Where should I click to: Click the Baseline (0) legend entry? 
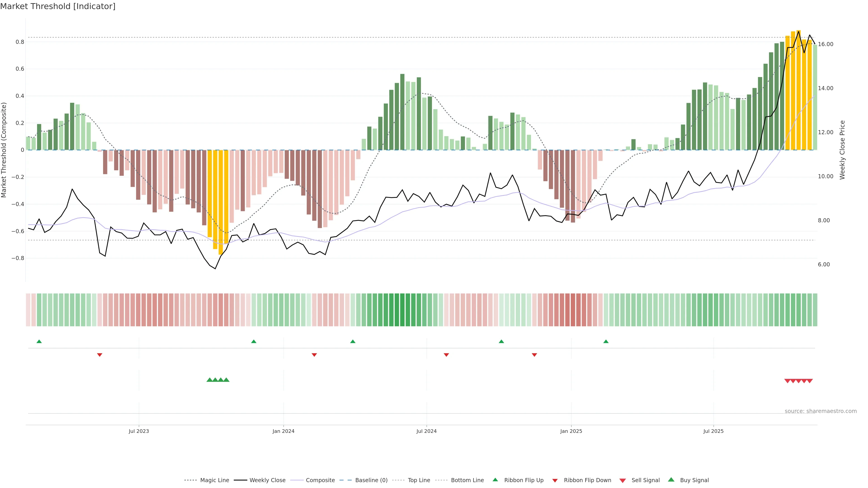tap(371, 480)
